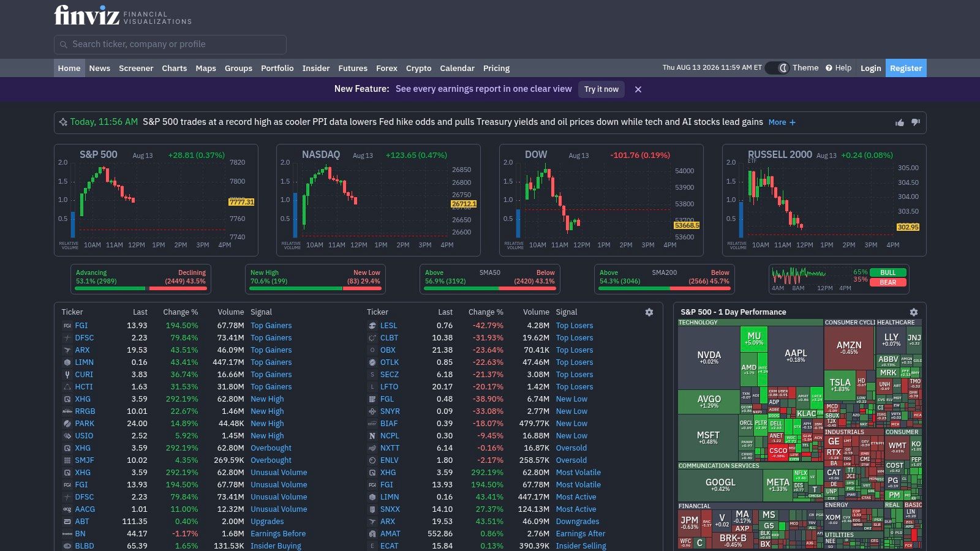Open the Groups menu item
This screenshot has height=551, width=980.
coord(238,68)
